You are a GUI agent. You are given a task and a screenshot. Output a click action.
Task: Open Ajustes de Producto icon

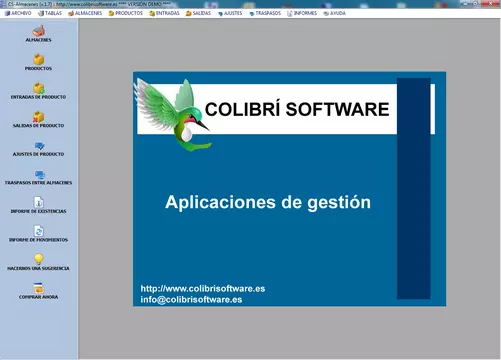click(x=39, y=146)
